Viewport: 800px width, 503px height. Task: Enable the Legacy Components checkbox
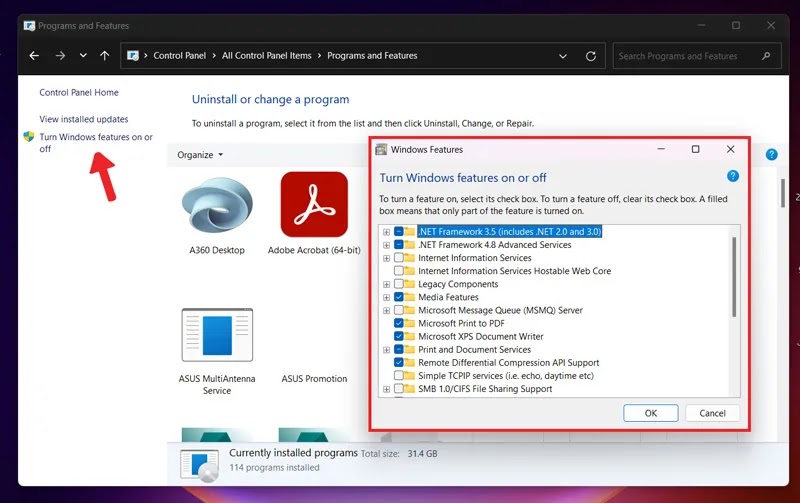[398, 284]
